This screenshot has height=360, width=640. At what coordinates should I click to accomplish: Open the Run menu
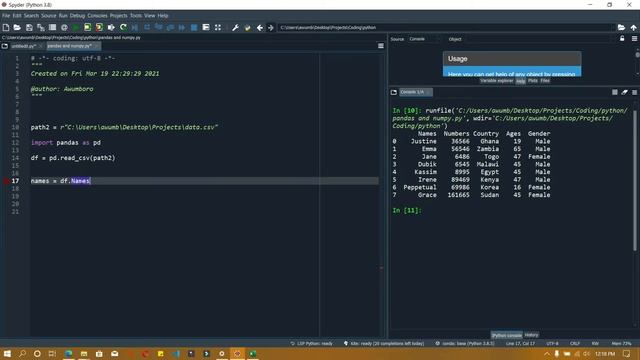pyautogui.click(x=63, y=16)
